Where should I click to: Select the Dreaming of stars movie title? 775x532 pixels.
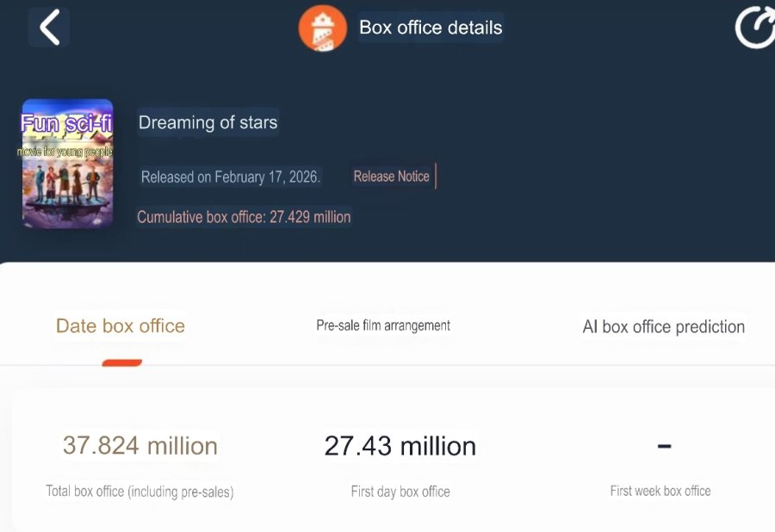coord(208,122)
